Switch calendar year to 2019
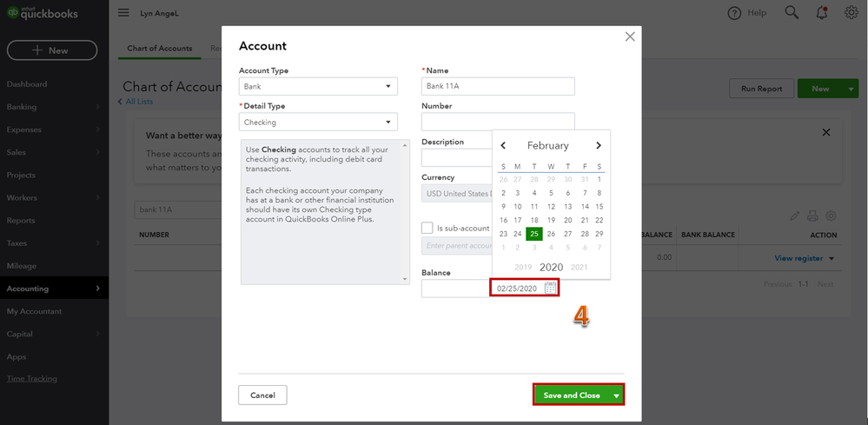Image resolution: width=868 pixels, height=425 pixels. pyautogui.click(x=523, y=268)
